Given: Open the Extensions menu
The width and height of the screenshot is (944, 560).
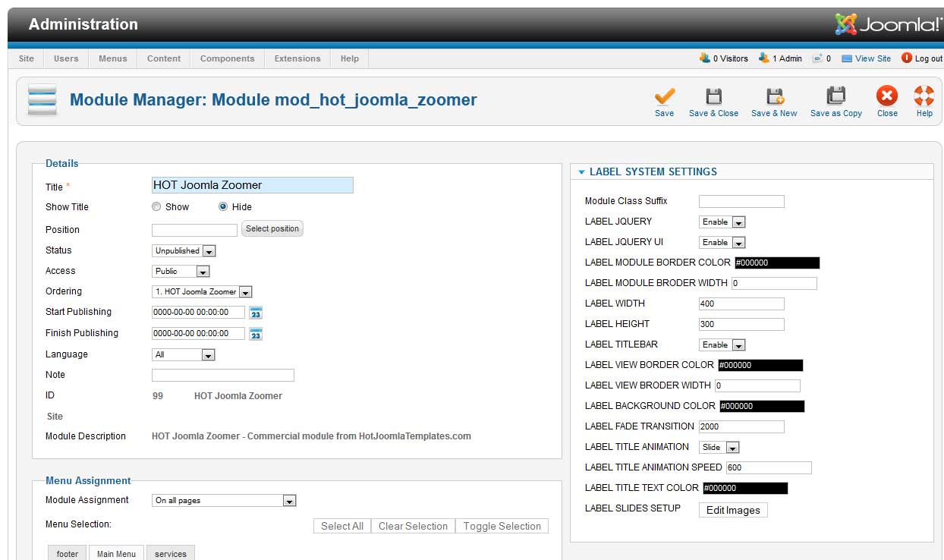Looking at the screenshot, I should 297,58.
